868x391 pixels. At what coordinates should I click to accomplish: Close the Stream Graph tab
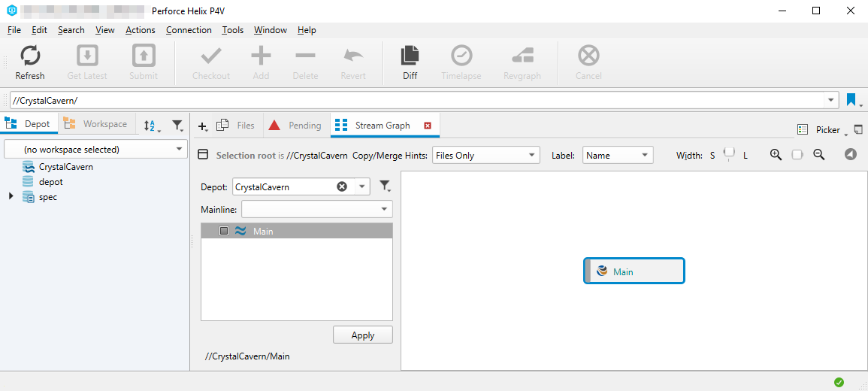428,126
